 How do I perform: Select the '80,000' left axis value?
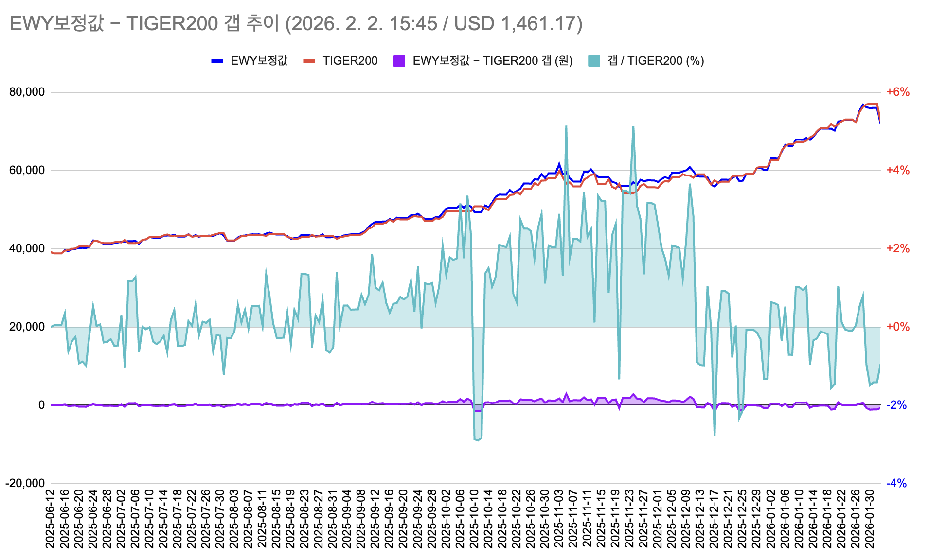coord(27,92)
